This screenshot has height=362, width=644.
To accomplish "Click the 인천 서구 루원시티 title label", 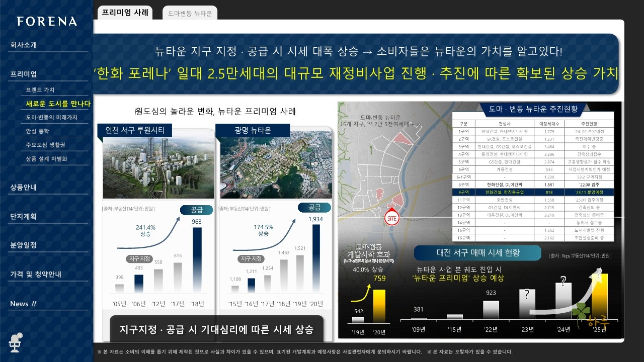I will pos(135,131).
